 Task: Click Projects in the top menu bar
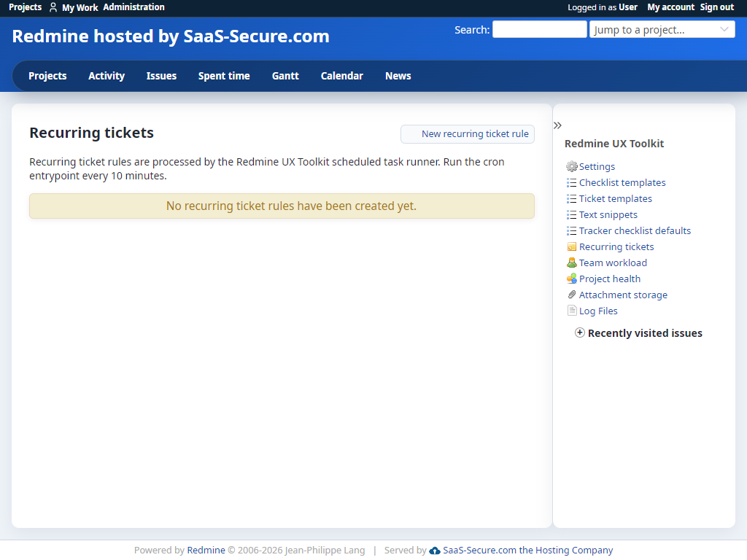pyautogui.click(x=26, y=7)
